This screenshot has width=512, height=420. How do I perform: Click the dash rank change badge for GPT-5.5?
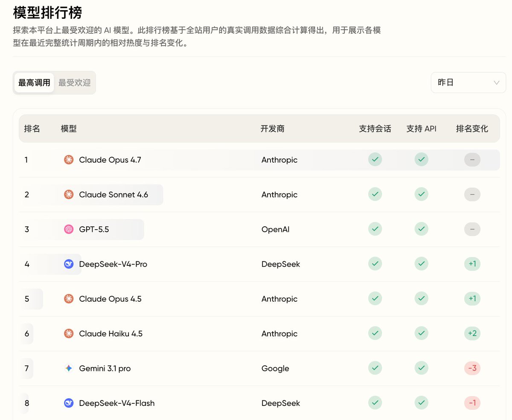[x=472, y=229]
